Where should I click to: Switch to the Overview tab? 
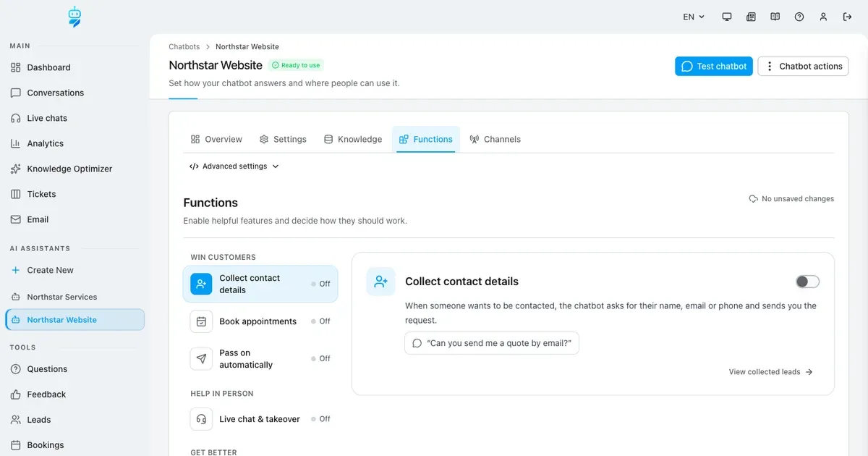(x=216, y=139)
